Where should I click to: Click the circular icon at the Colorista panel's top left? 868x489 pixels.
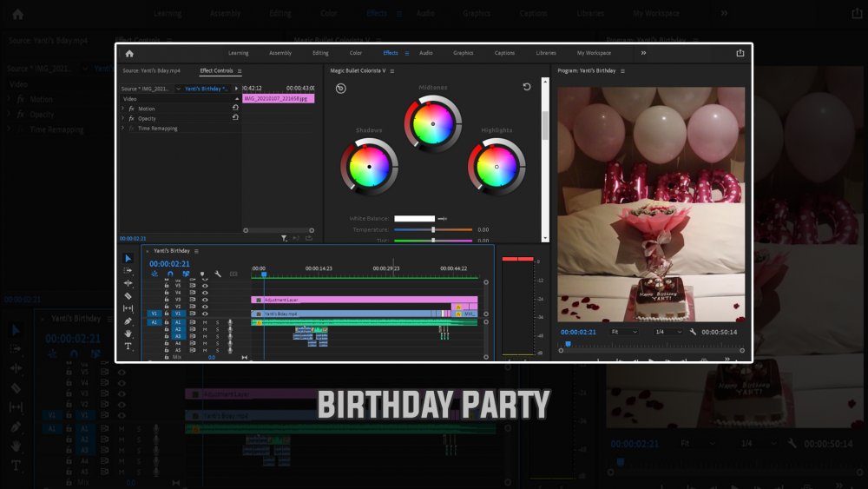coord(341,89)
